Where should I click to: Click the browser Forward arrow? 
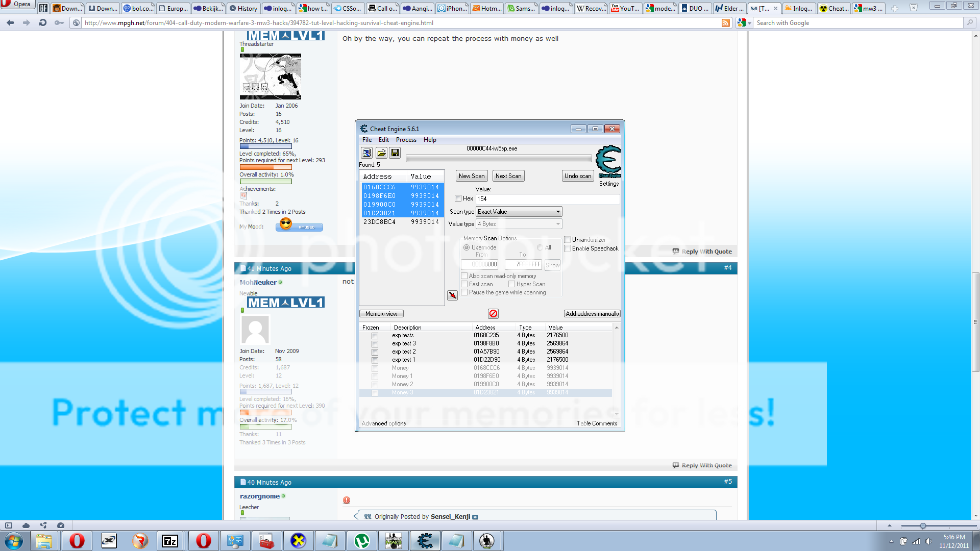pos(27,22)
